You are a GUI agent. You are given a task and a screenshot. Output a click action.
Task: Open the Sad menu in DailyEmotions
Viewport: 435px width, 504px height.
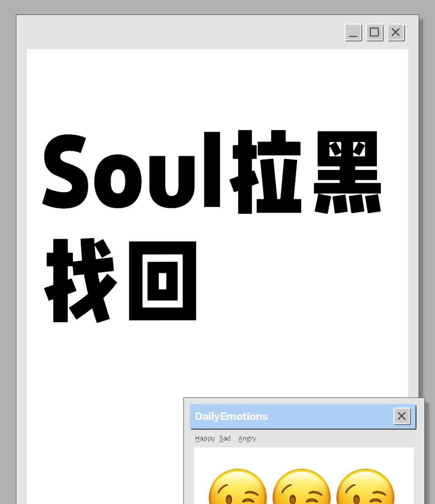[225, 438]
